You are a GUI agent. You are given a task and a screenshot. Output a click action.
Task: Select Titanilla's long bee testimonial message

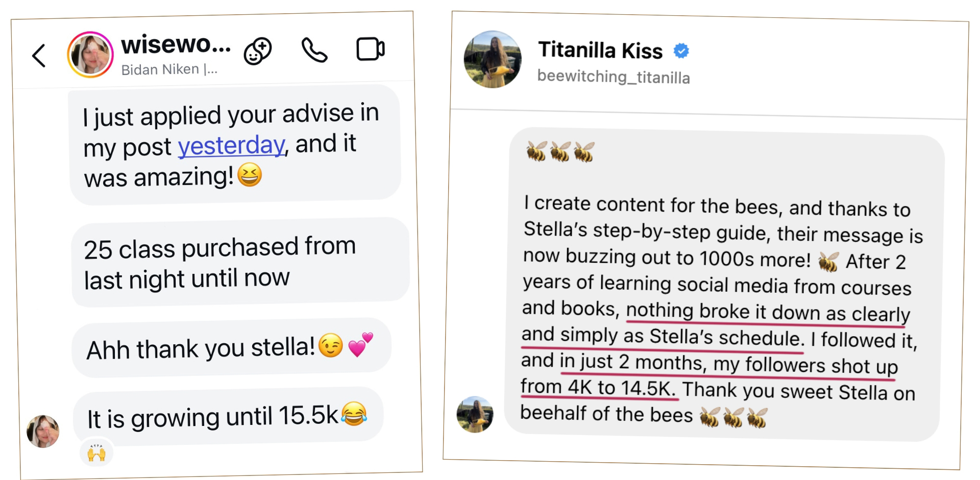[x=724, y=286]
